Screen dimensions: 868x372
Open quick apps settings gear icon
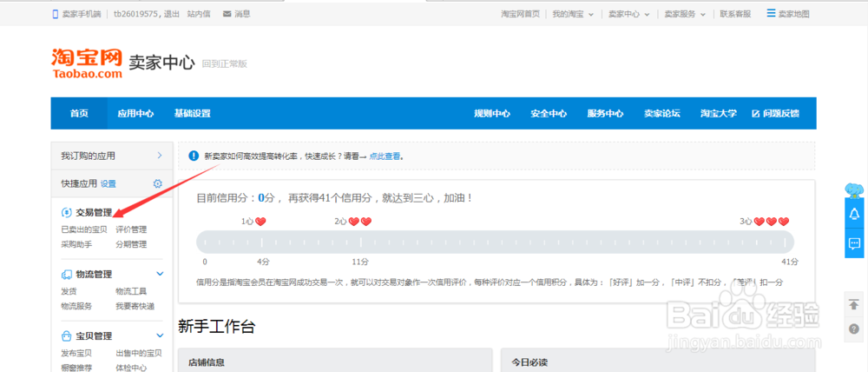[x=158, y=183]
